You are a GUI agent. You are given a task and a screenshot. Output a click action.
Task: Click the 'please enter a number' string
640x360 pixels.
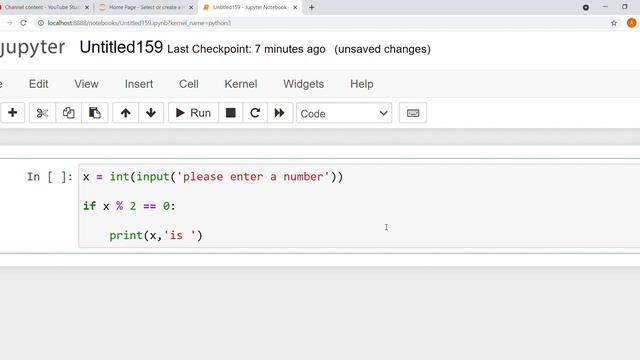(x=253, y=177)
